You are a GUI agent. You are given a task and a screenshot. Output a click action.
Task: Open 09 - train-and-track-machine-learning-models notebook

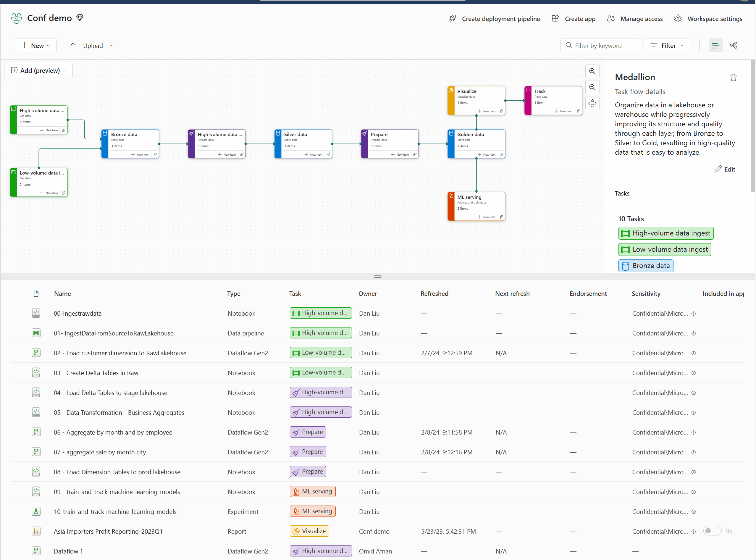(117, 492)
